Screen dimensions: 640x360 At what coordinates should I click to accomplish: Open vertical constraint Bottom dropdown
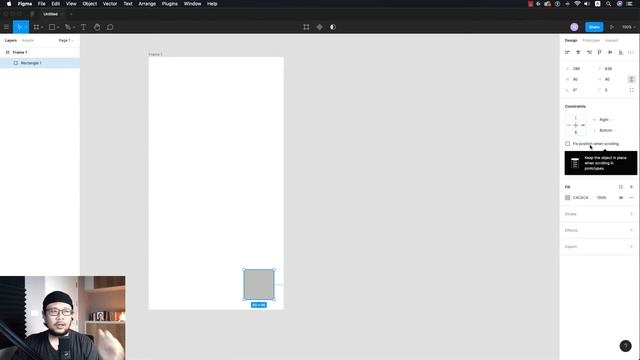tap(607, 130)
